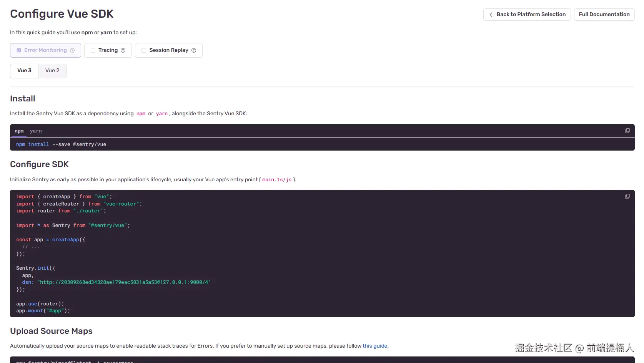The image size is (644, 363).
Task: Copy the npm install command using copy icon
Action: [627, 131]
